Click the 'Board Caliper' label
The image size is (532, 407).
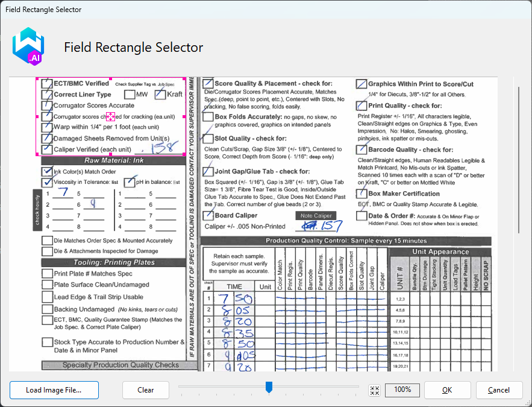(x=236, y=215)
